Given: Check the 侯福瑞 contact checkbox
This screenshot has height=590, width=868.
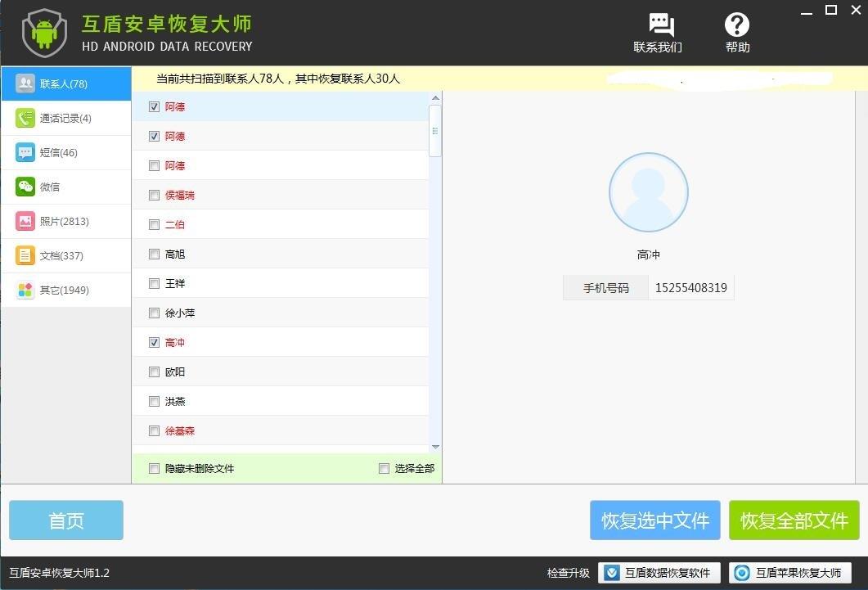Looking at the screenshot, I should [154, 195].
